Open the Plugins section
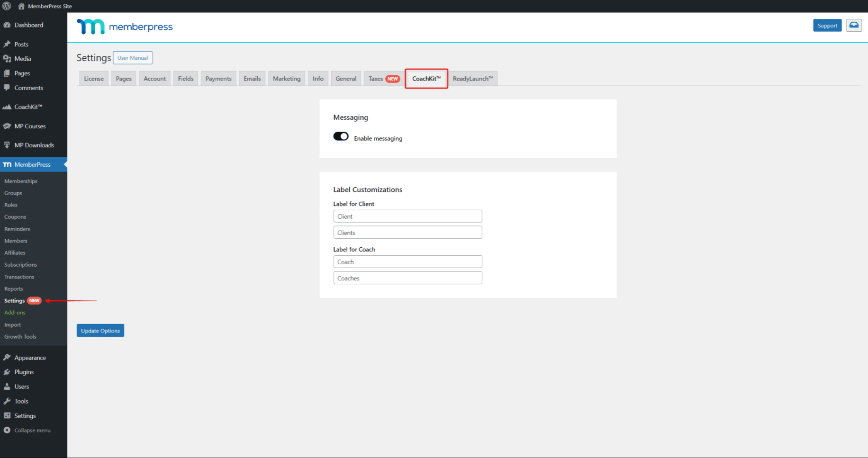Viewport: 868px width, 458px height. click(24, 372)
